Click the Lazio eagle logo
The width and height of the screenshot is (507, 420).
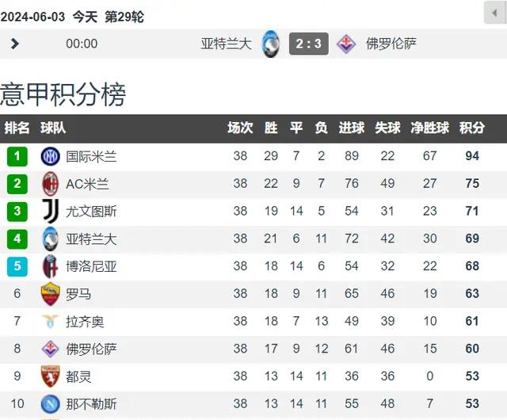click(x=50, y=321)
